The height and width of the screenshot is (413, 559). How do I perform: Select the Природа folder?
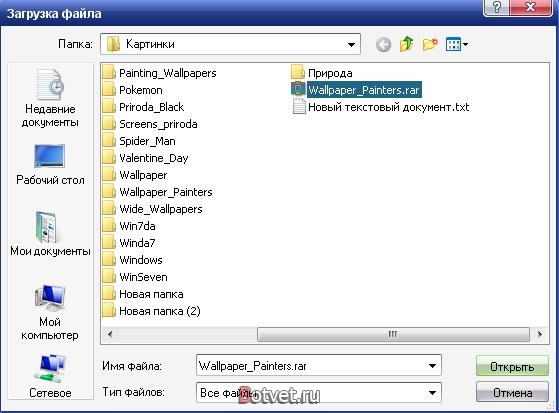click(322, 73)
